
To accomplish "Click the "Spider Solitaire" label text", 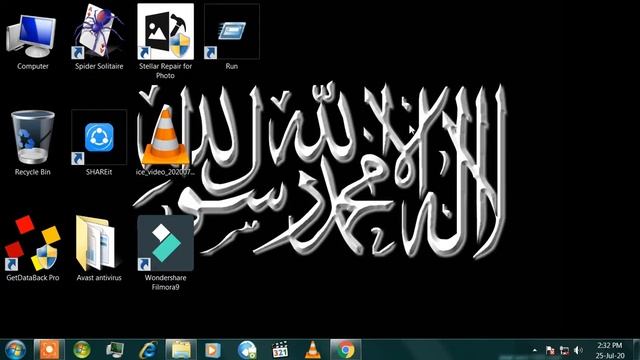I will [x=99, y=66].
